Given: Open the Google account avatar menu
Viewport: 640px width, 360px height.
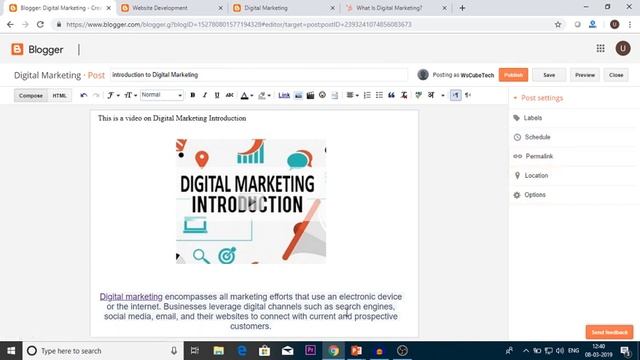Looking at the screenshot, I should click(x=623, y=49).
